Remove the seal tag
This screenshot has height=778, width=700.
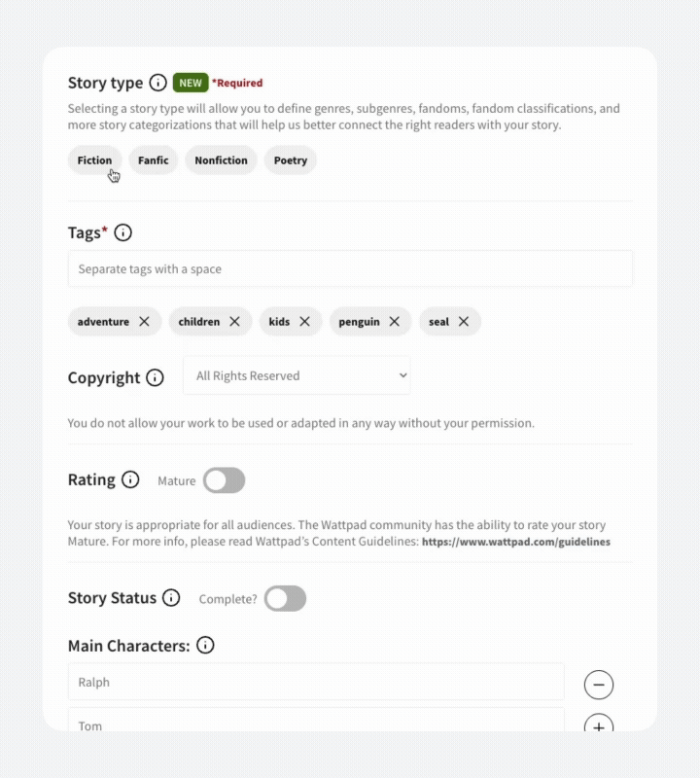(464, 322)
